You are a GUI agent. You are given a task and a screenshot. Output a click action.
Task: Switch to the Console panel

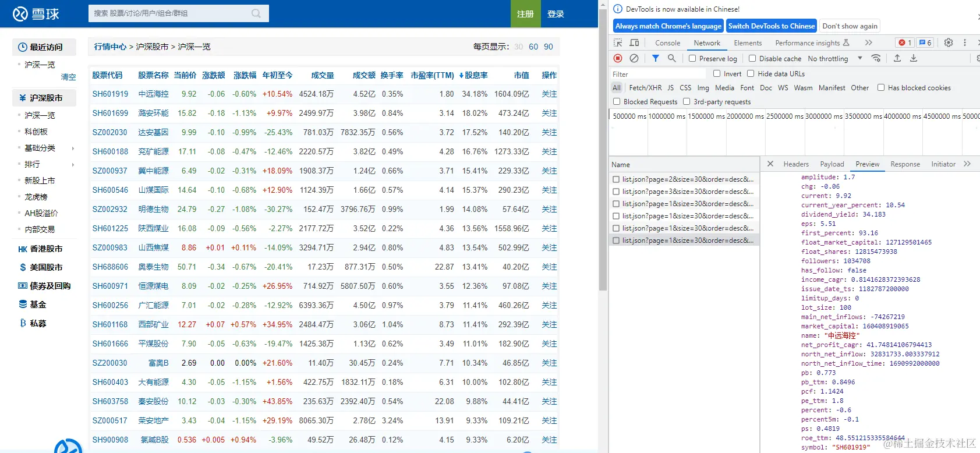pos(667,43)
